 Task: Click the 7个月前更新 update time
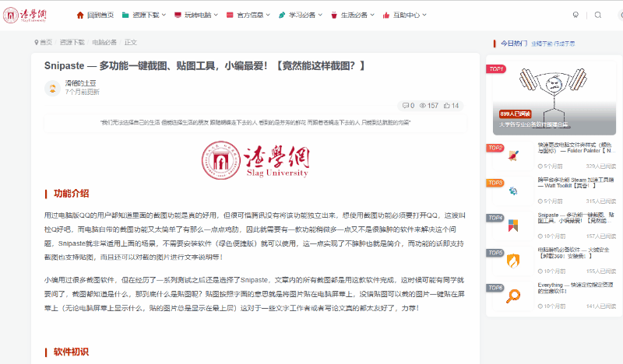tap(83, 92)
